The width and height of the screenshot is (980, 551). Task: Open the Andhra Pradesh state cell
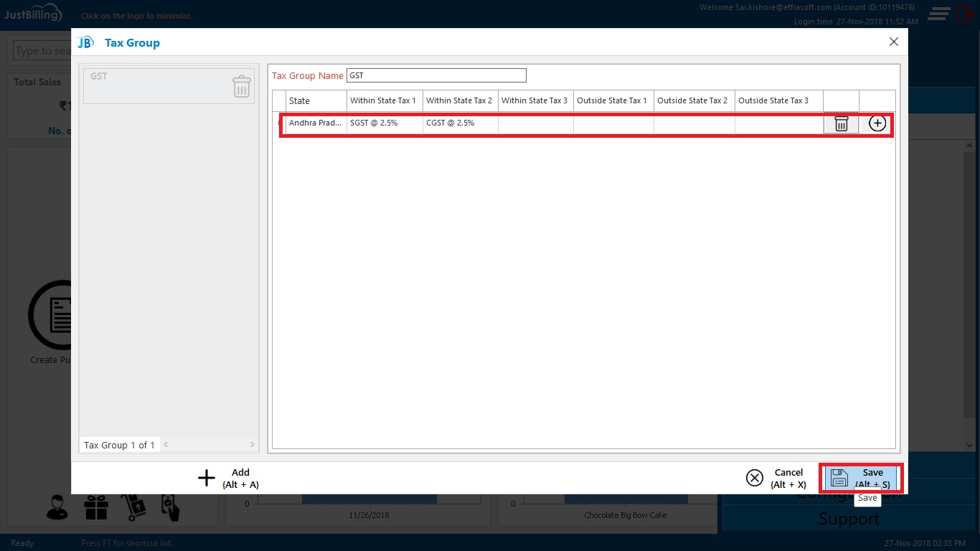point(316,123)
